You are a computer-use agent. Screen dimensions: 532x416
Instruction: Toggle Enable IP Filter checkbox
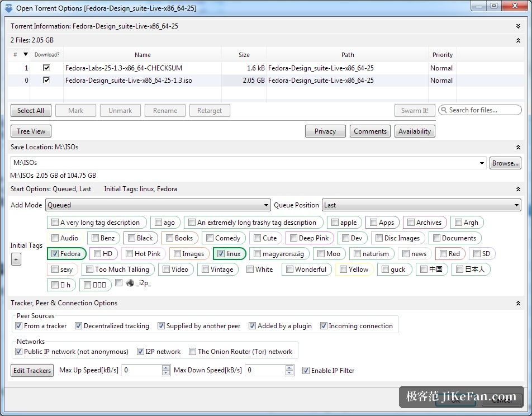306,371
